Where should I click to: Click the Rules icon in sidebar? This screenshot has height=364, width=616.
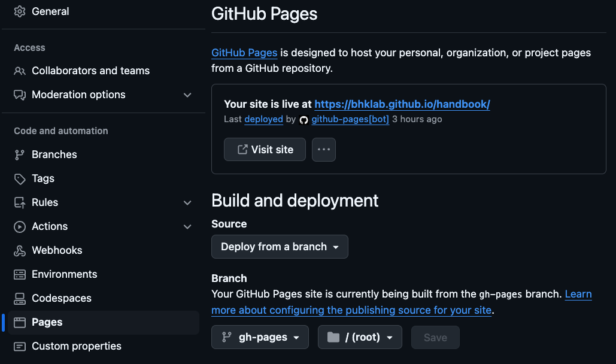(x=20, y=202)
